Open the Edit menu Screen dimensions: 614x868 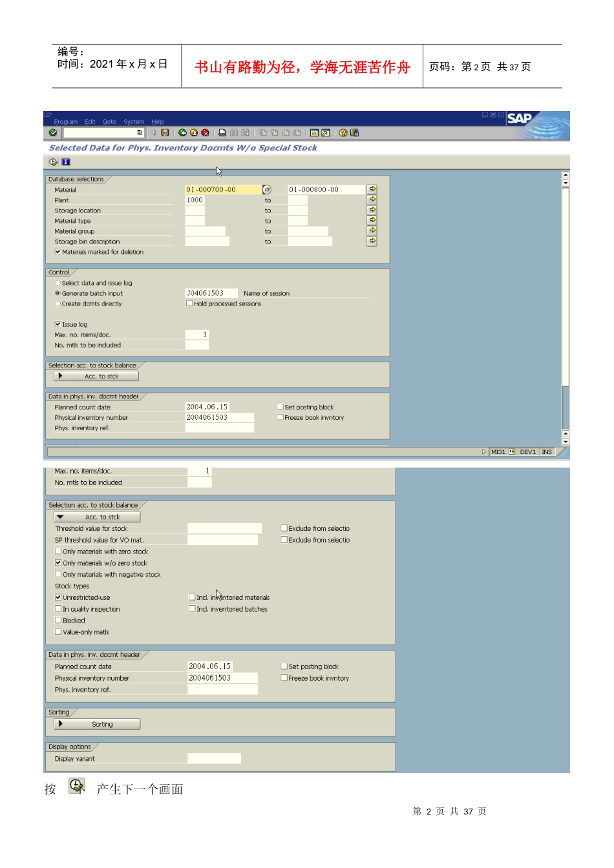[x=90, y=121]
